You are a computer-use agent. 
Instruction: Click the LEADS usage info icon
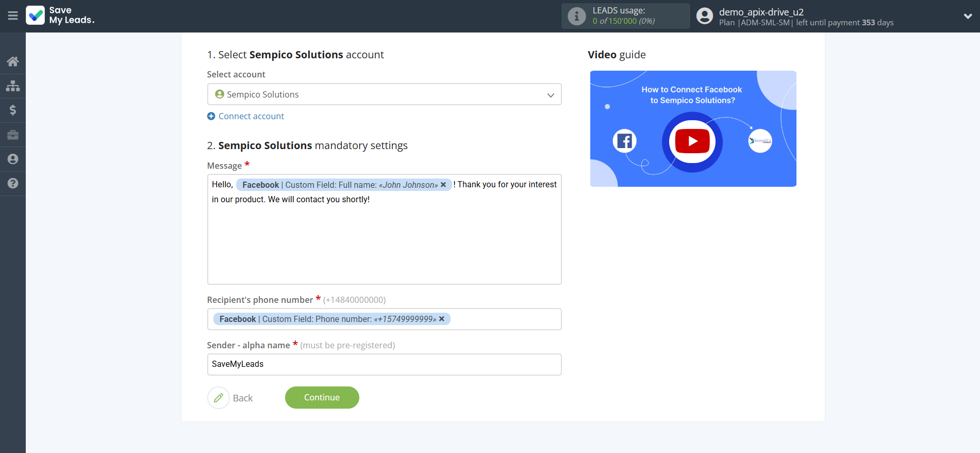[576, 16]
